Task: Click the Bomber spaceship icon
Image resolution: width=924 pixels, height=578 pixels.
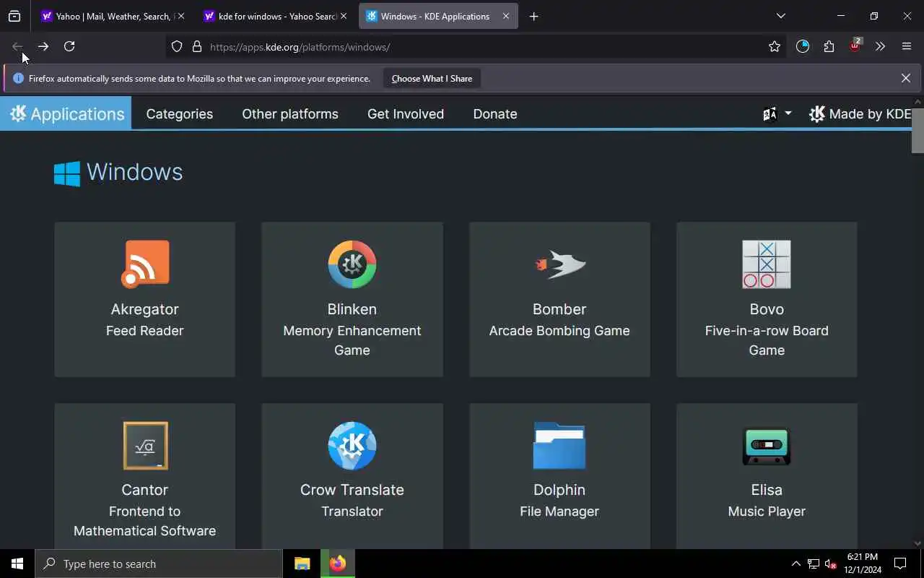Action: click(x=559, y=264)
